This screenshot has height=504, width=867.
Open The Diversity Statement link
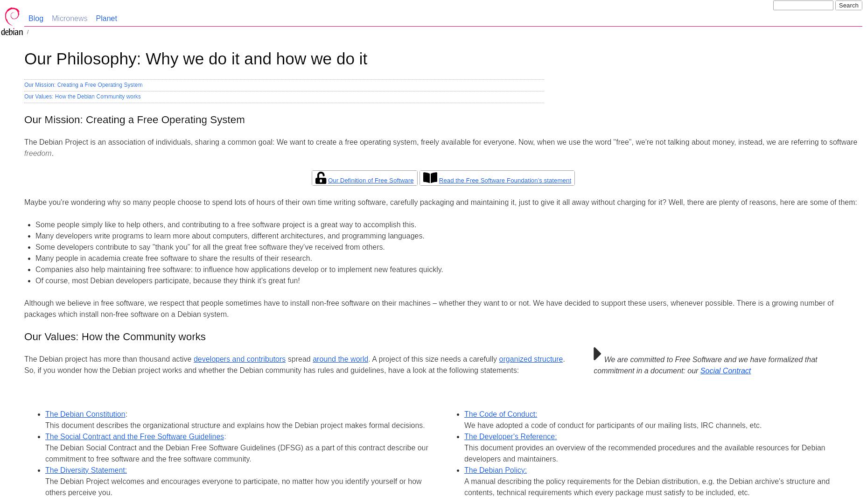pyautogui.click(x=86, y=470)
